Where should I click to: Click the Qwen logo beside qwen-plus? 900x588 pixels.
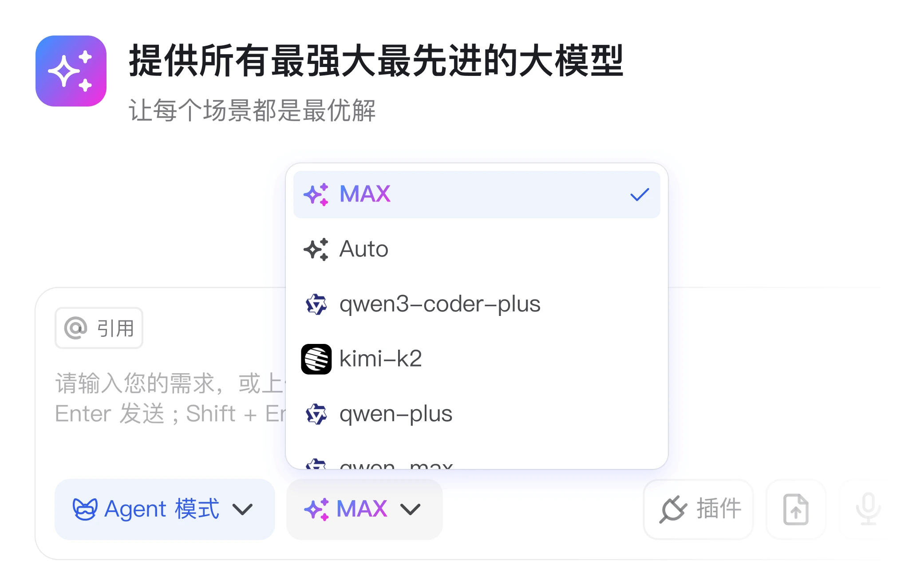[x=316, y=414]
